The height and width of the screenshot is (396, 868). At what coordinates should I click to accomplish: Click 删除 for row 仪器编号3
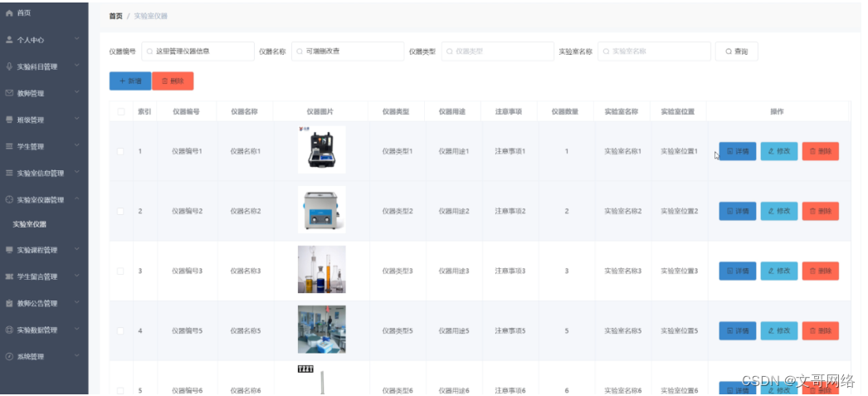[821, 271]
